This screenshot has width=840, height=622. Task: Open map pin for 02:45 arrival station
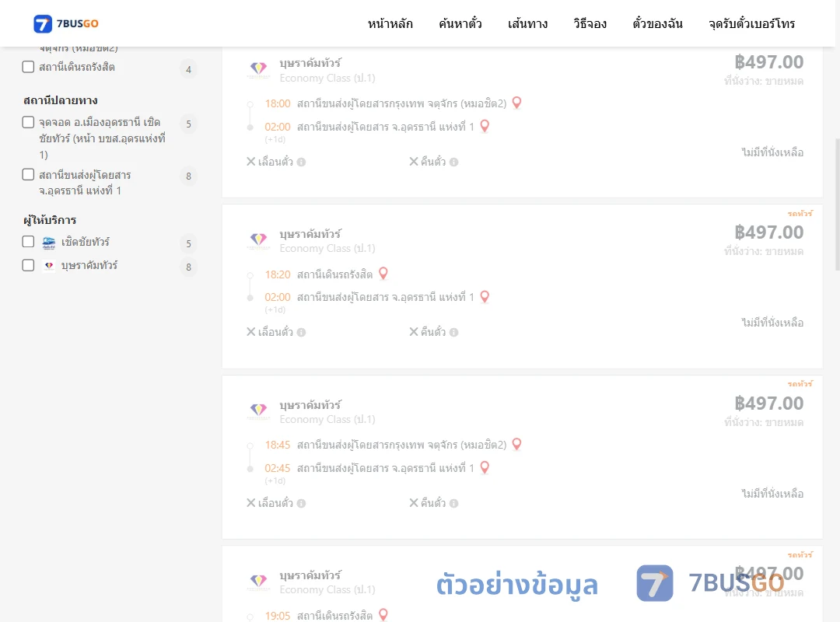(x=485, y=467)
